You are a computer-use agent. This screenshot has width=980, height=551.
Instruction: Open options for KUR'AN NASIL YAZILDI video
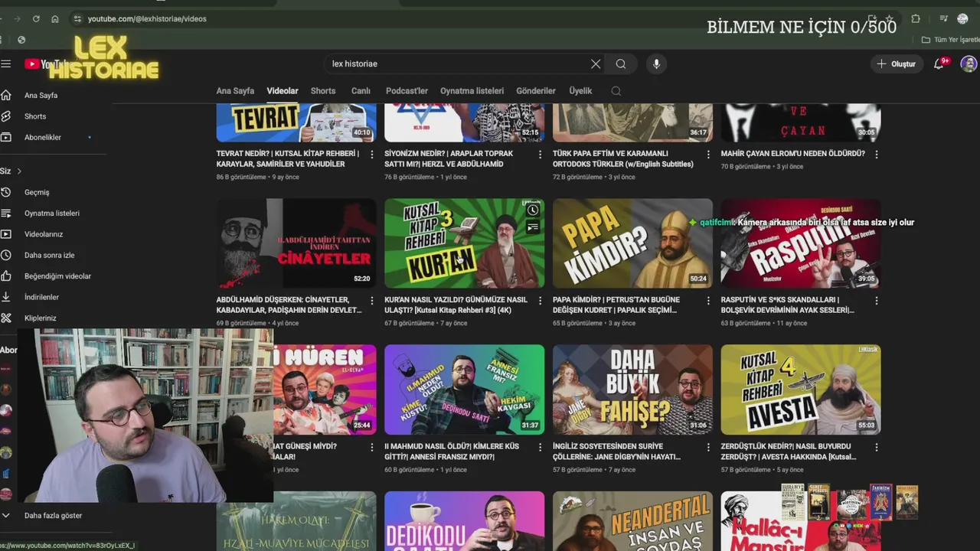click(540, 301)
